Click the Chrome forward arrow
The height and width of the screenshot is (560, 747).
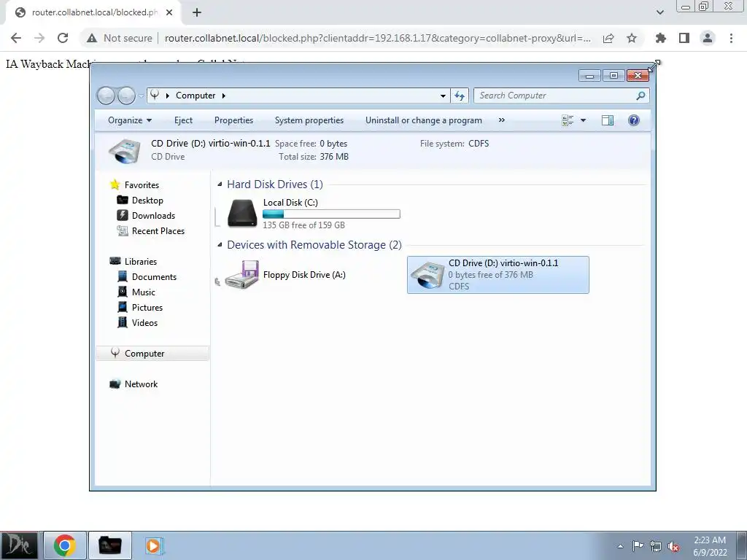(39, 38)
